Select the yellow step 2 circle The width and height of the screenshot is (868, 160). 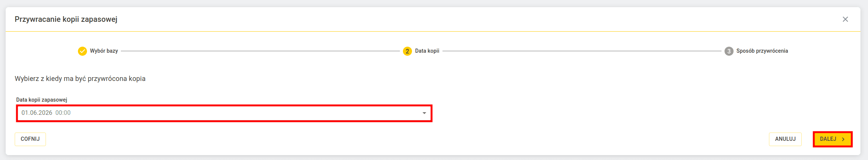click(407, 51)
